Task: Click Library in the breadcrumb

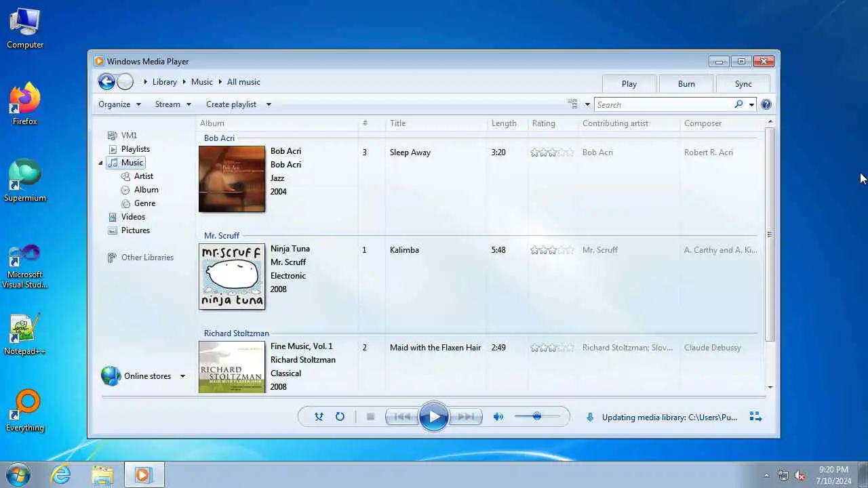Action: 164,82
